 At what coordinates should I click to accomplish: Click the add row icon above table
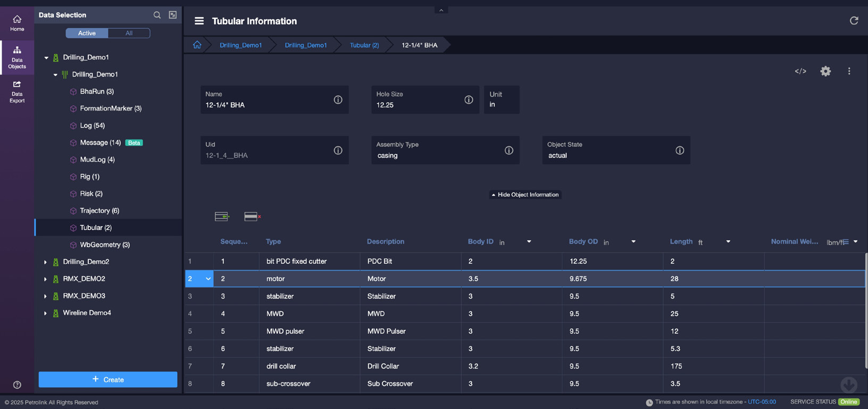tap(221, 216)
